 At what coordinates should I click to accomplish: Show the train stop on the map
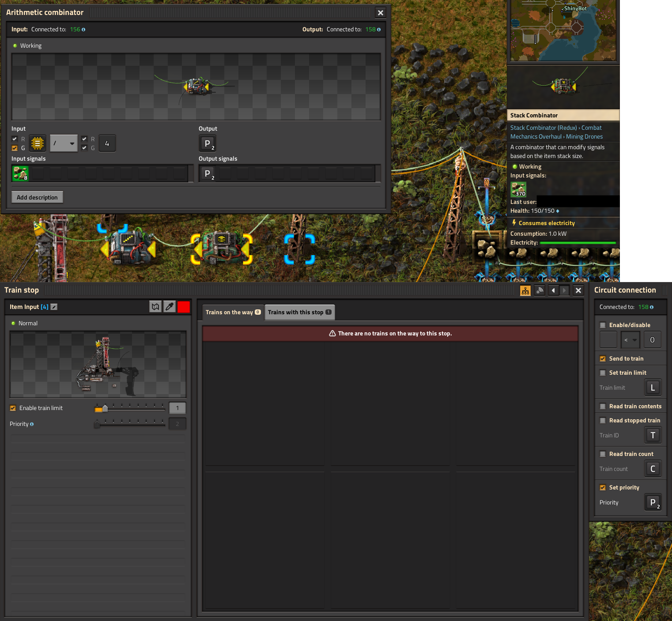click(155, 307)
